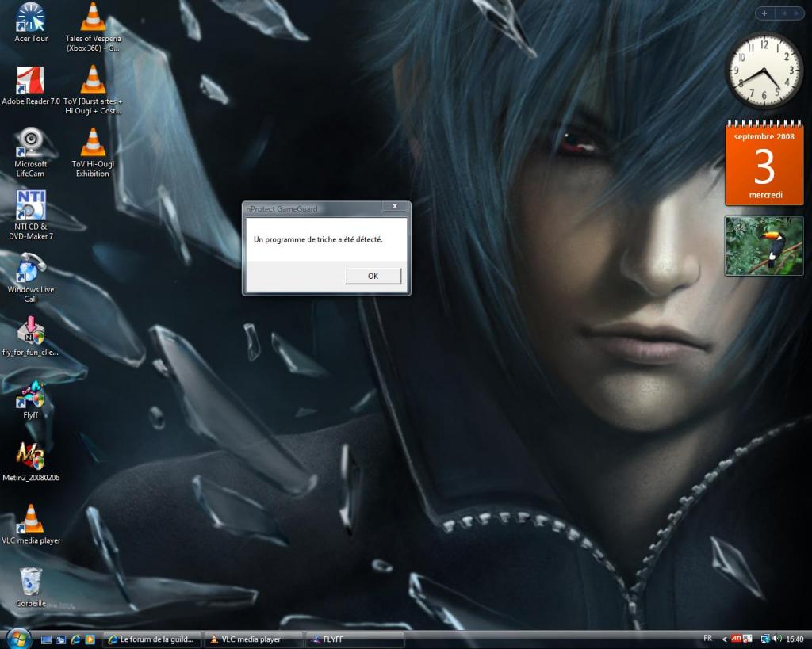Launch Internet Explorer from quick launch
Screen dimensions: 812x649
75,639
